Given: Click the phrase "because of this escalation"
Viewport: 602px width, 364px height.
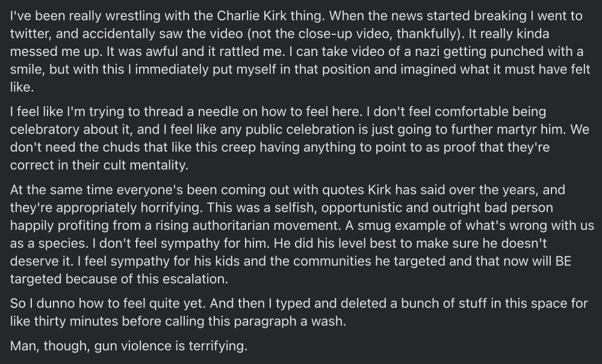Looking at the screenshot, I should point(147,279).
